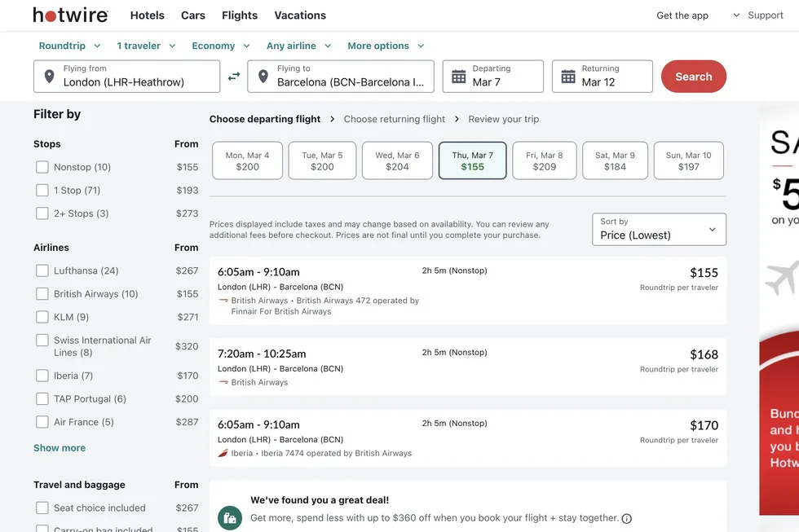
Task: Open the Support dropdown menu
Action: click(x=757, y=15)
